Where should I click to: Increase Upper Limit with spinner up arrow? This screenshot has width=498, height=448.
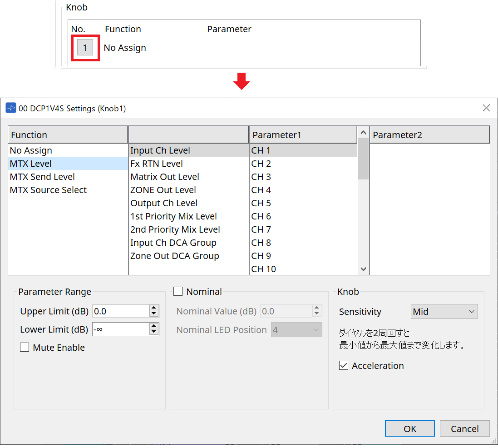[x=154, y=308]
